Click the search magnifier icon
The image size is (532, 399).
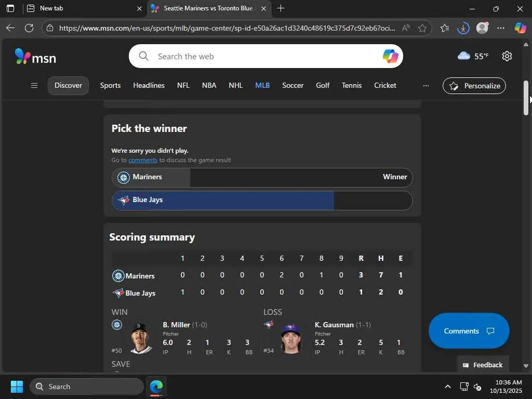[x=144, y=56]
